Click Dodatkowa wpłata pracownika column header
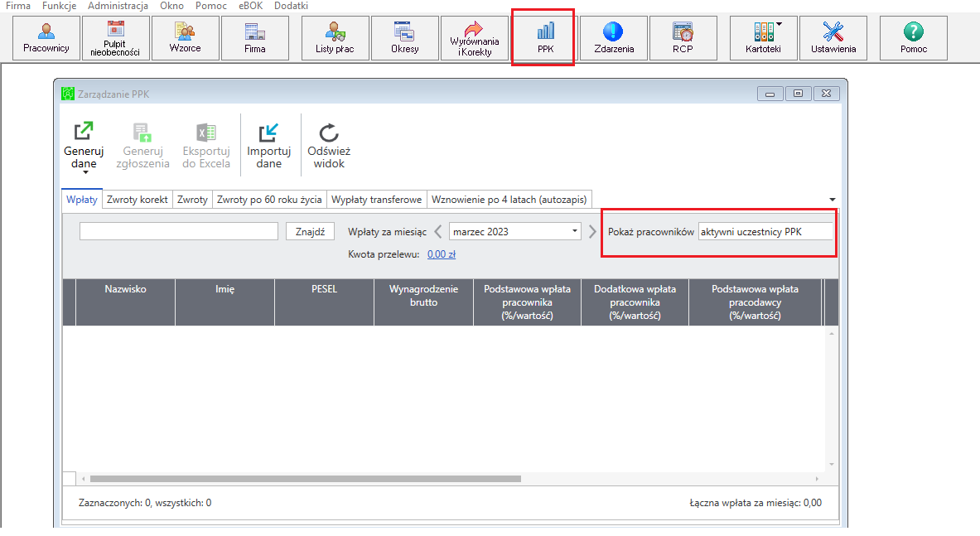Image resolution: width=980 pixels, height=536 pixels. click(635, 302)
